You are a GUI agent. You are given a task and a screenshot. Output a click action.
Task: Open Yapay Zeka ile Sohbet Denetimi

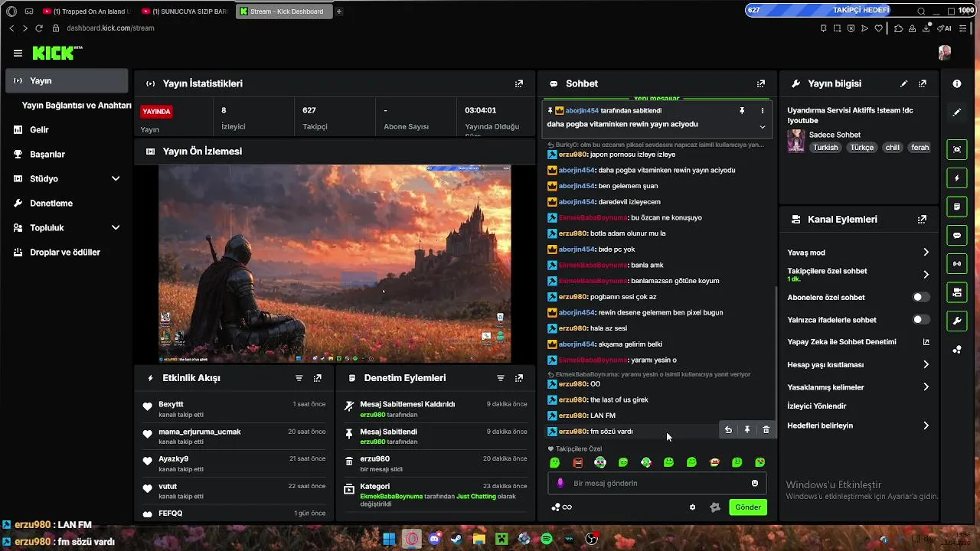click(x=859, y=342)
